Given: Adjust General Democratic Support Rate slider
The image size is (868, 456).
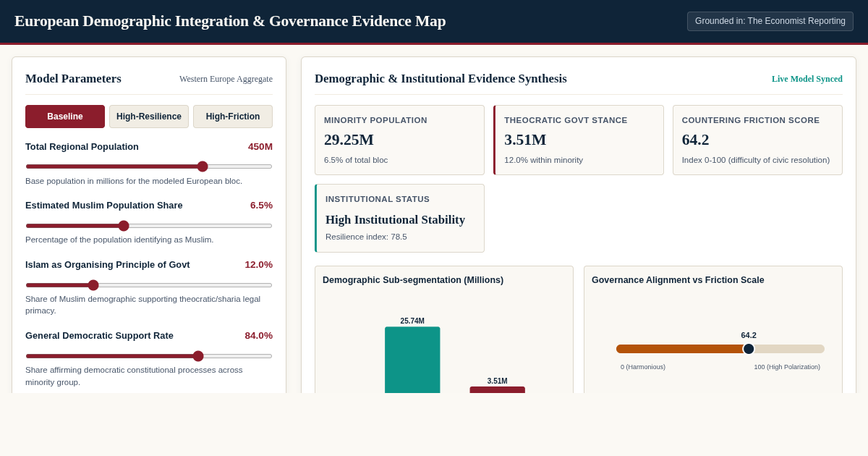Looking at the screenshot, I should 149,356.
